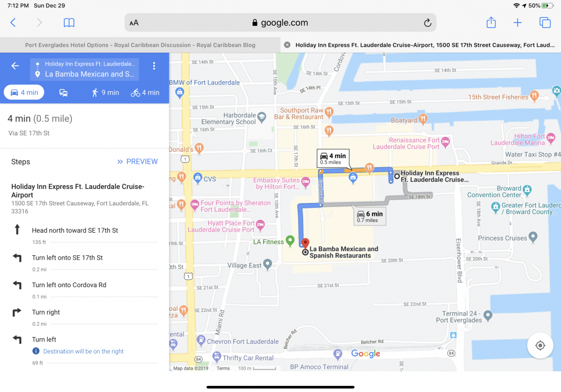Tap the CVS shopping pin
The image size is (561, 392).
tap(197, 178)
